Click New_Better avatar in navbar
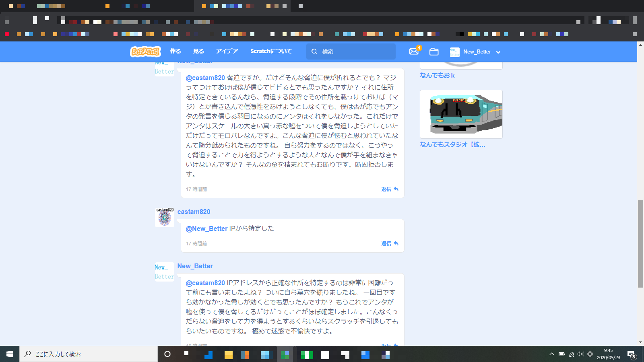The width and height of the screenshot is (644, 362). pos(454,52)
